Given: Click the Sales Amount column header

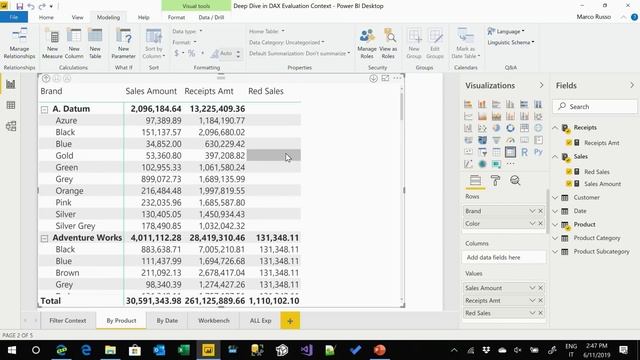Looking at the screenshot, I should point(151,91).
